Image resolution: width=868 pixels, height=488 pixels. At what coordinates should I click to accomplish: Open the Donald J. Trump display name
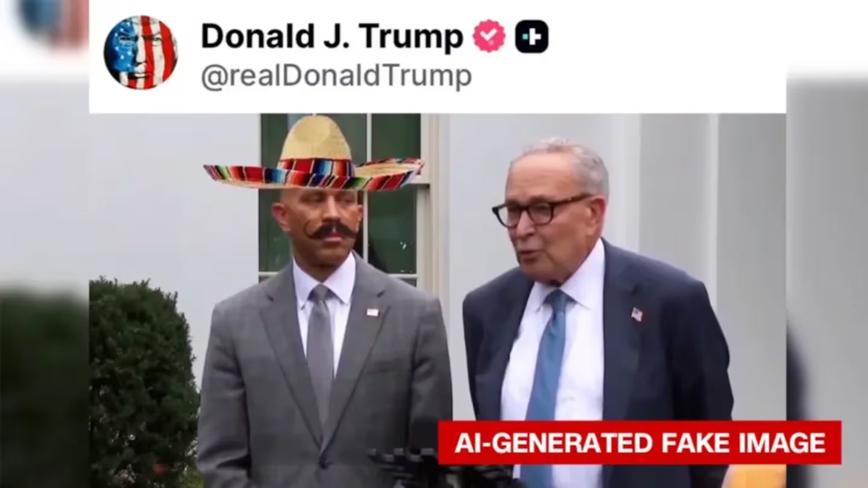[x=332, y=36]
